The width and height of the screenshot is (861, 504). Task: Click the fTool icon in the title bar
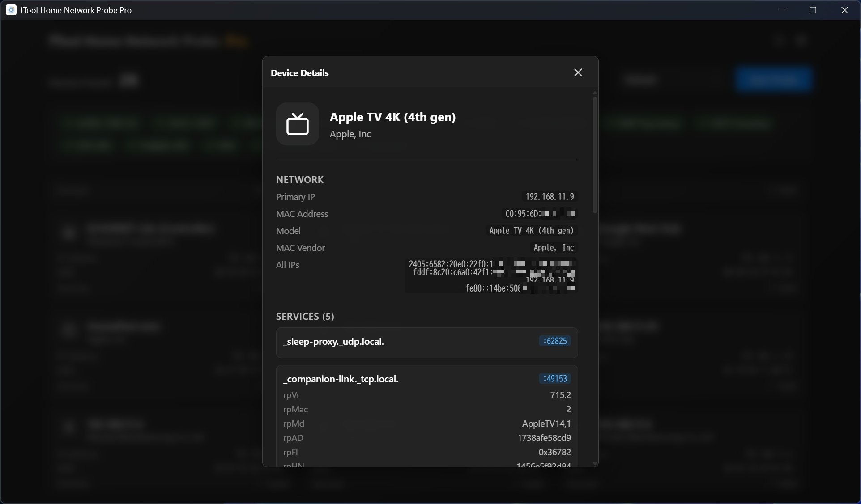(10, 10)
